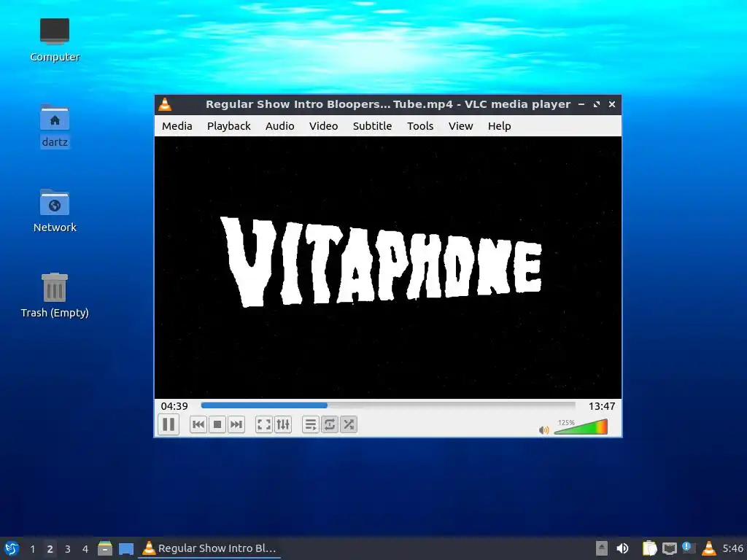The width and height of the screenshot is (747, 560).
Task: Select the Computer desktop icon
Action: [55, 41]
